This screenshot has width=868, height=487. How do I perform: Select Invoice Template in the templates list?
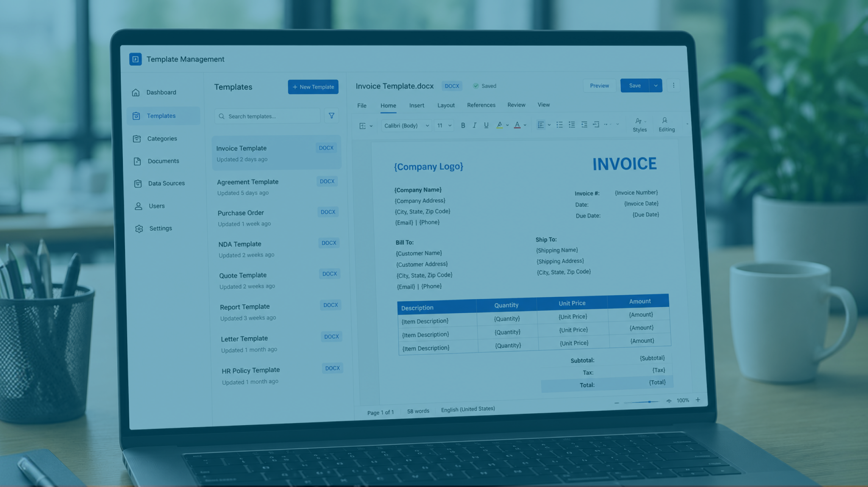276,153
